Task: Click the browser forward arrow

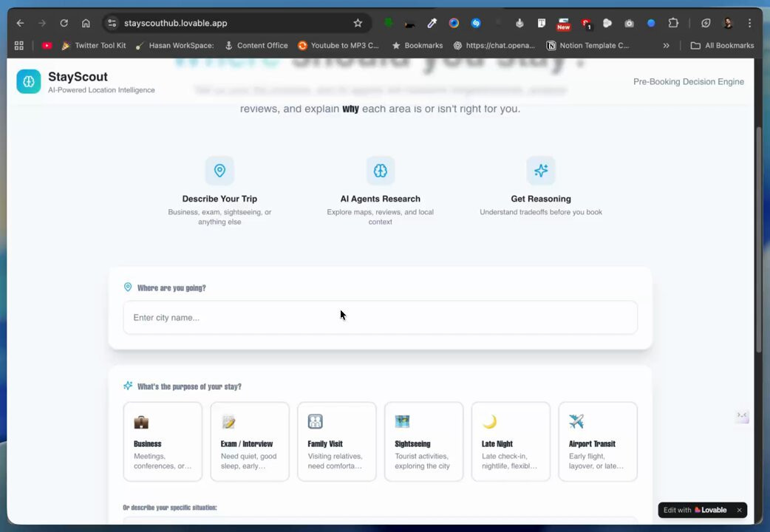Action: 42,23
